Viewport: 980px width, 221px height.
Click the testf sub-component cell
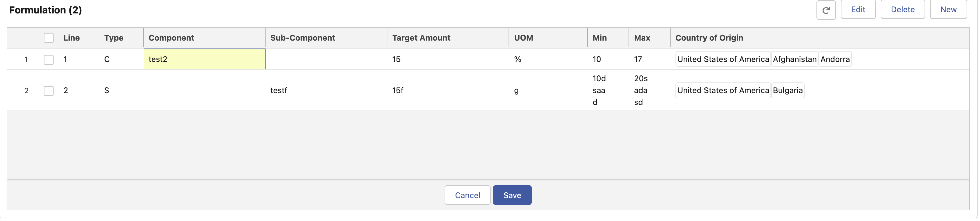[x=278, y=90]
